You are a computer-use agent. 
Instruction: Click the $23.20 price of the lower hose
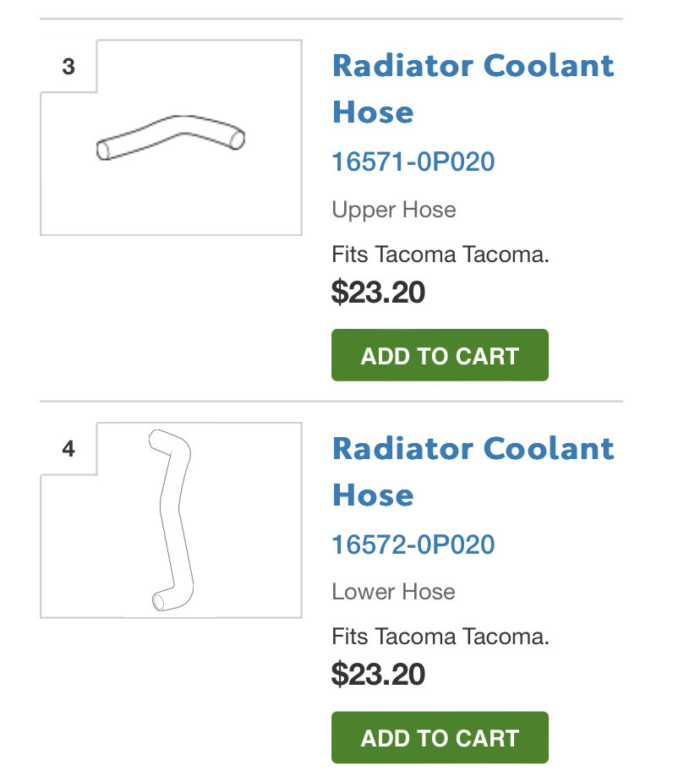pos(379,675)
